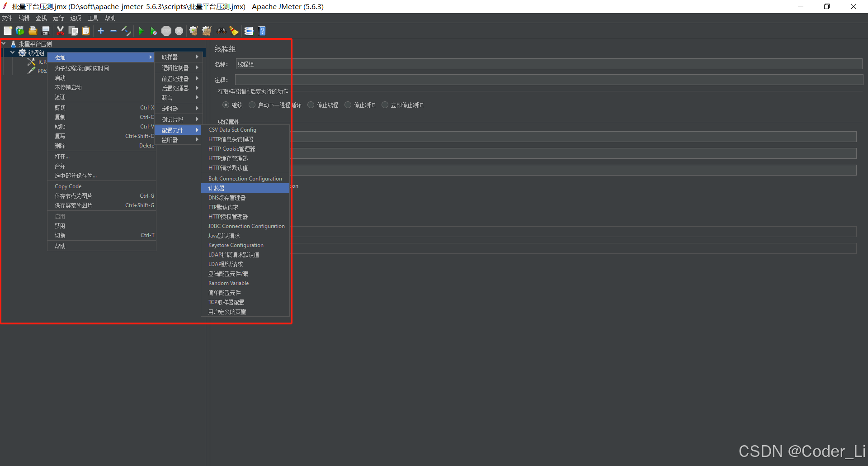Click 禁用 in context menu

pos(102,226)
